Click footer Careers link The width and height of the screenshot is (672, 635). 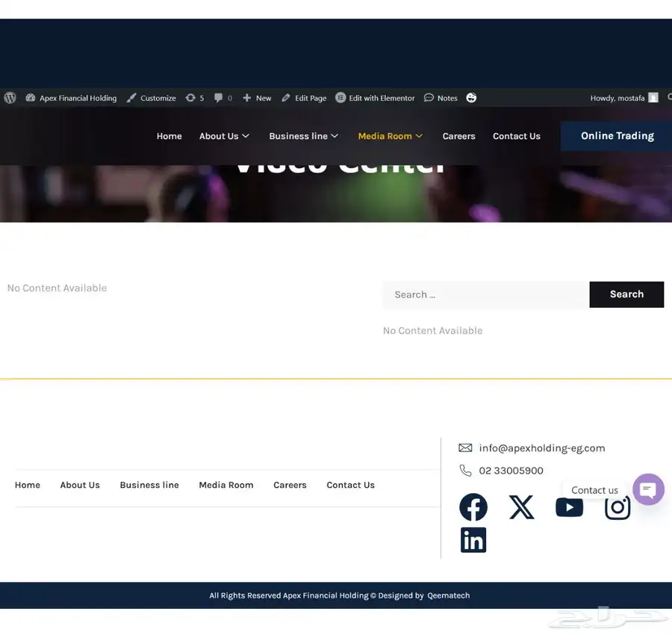pyautogui.click(x=290, y=485)
